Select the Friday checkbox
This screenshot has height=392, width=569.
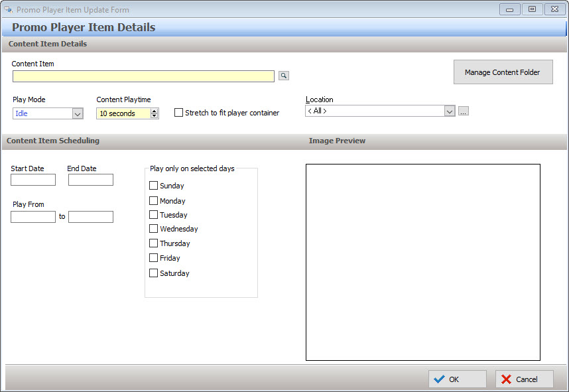tap(154, 258)
